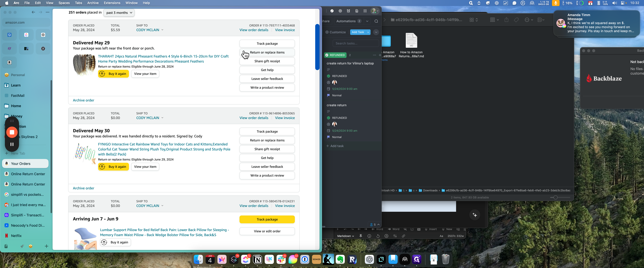
Task: Click Finder tag toolbar icon
Action: [x=516, y=20]
